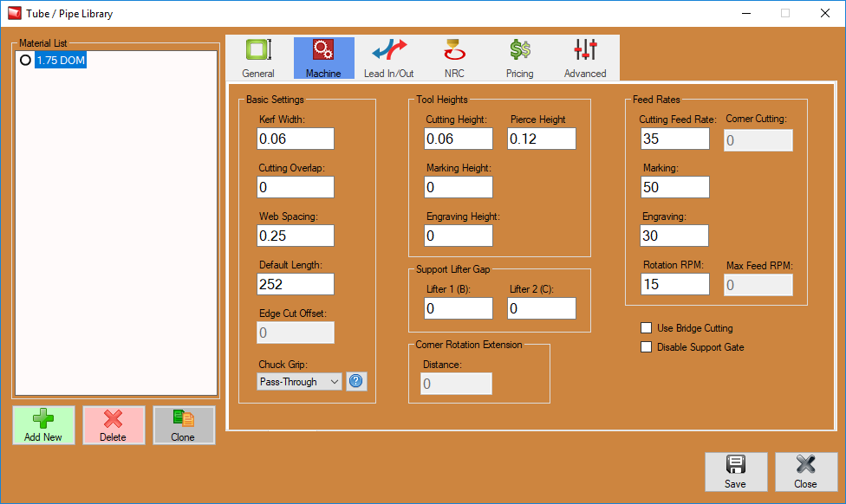The width and height of the screenshot is (846, 504).
Task: Clone the selected material
Action: point(184,425)
